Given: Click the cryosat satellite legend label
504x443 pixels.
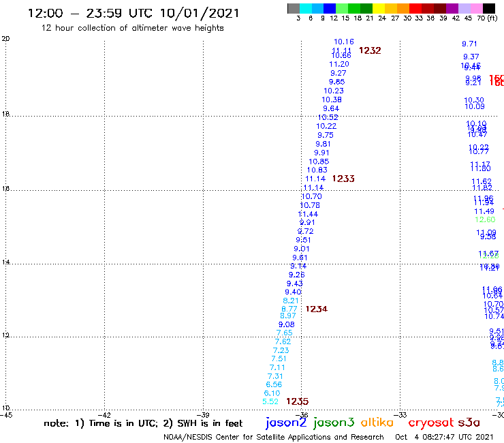Looking at the screenshot, I should click(430, 423).
